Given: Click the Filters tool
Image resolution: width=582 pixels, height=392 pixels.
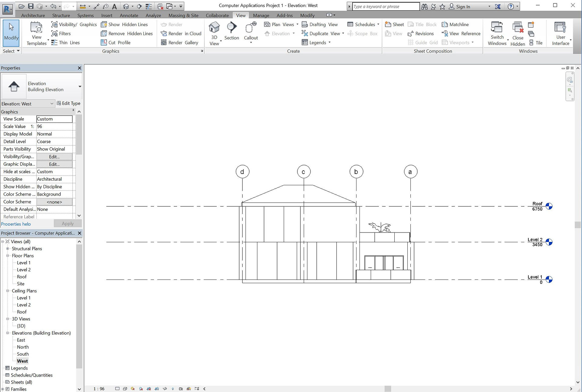Looking at the screenshot, I should click(61, 34).
